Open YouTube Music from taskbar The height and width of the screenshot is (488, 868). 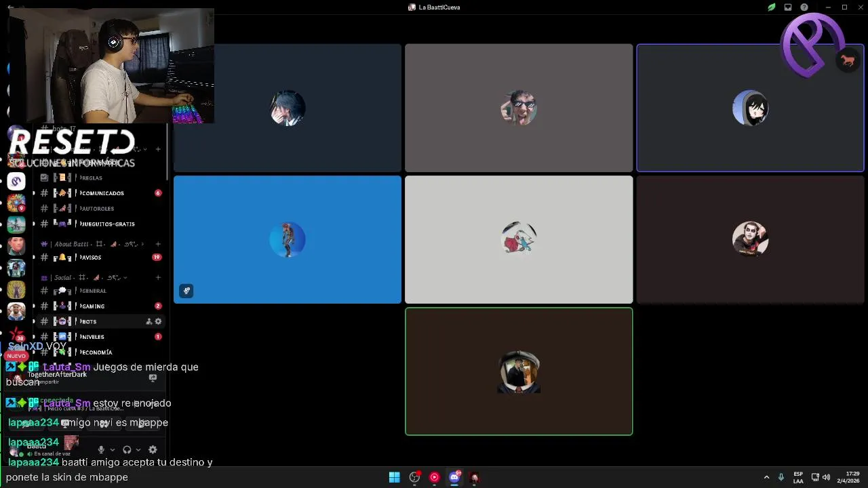[435, 477]
